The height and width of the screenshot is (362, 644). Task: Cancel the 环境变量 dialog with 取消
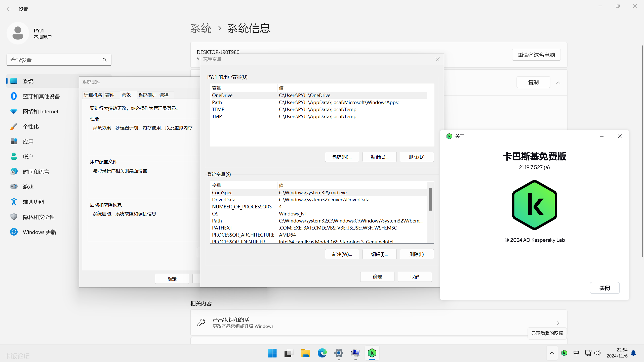pos(415,277)
